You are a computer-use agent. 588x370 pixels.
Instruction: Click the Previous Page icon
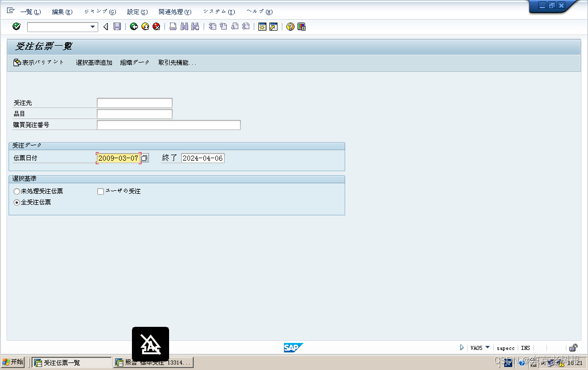[x=223, y=27]
